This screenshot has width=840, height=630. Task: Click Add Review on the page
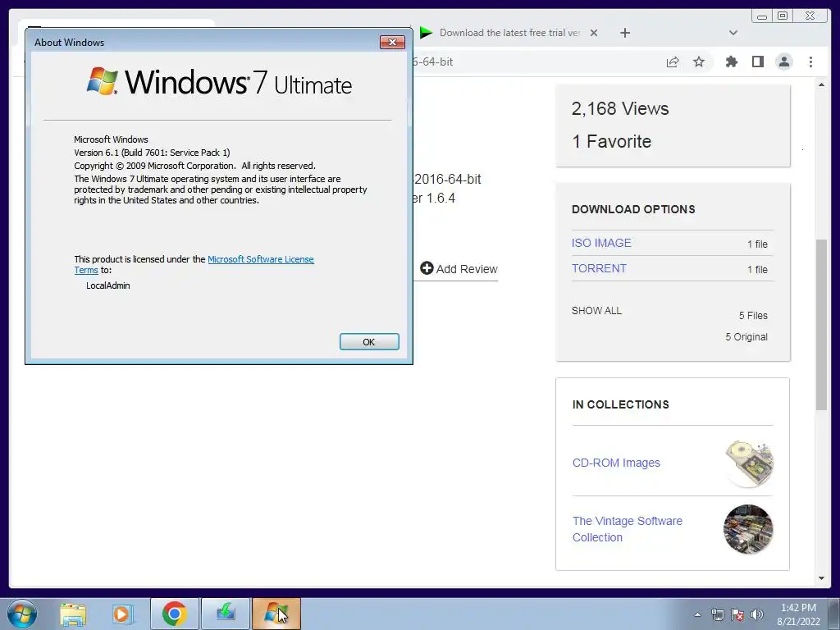point(459,268)
